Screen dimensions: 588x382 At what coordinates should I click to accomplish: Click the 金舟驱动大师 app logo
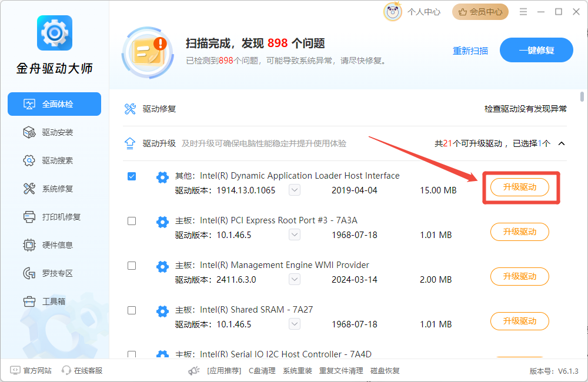(54, 33)
